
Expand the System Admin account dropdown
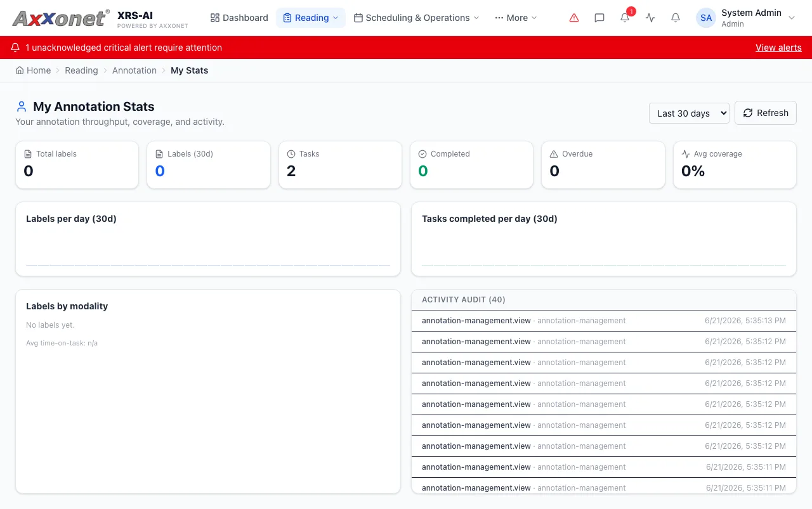tap(746, 18)
